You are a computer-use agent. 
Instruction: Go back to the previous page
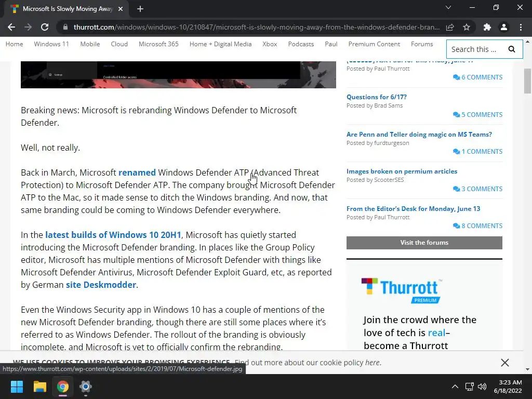pos(11,27)
